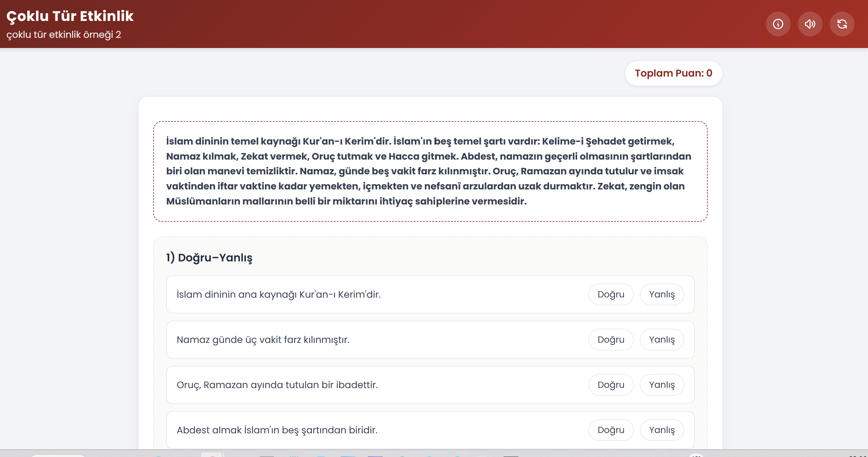Image resolution: width=868 pixels, height=457 pixels.
Task: Click the refresh/restart activity icon
Action: point(842,24)
